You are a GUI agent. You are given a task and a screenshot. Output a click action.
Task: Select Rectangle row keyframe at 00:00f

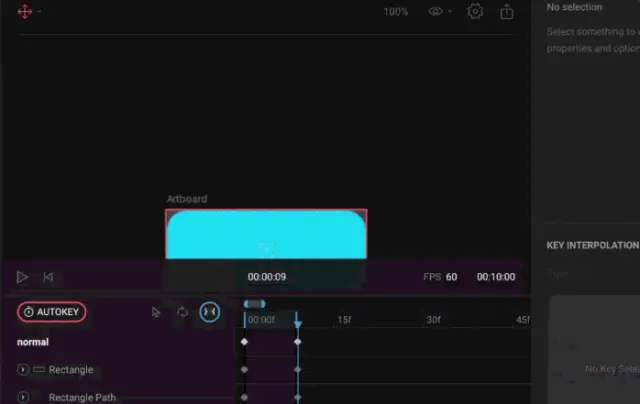pyautogui.click(x=244, y=369)
